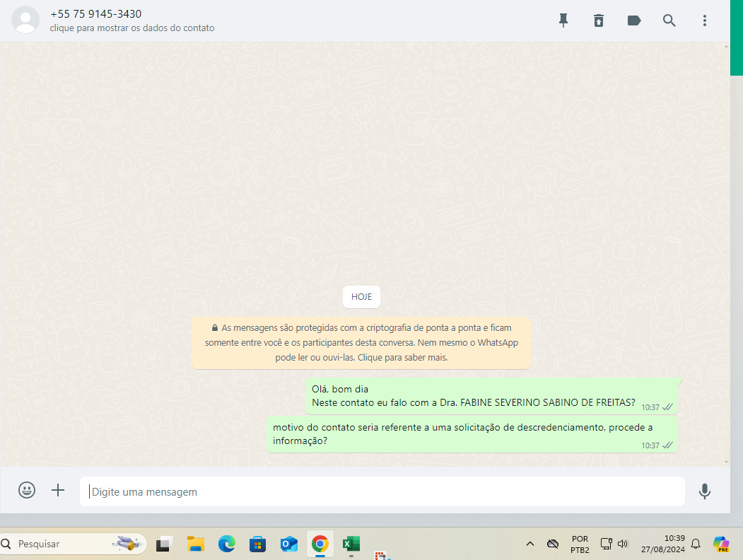Click lock icon in encryption notice
The width and height of the screenshot is (743, 560).
pyautogui.click(x=215, y=328)
